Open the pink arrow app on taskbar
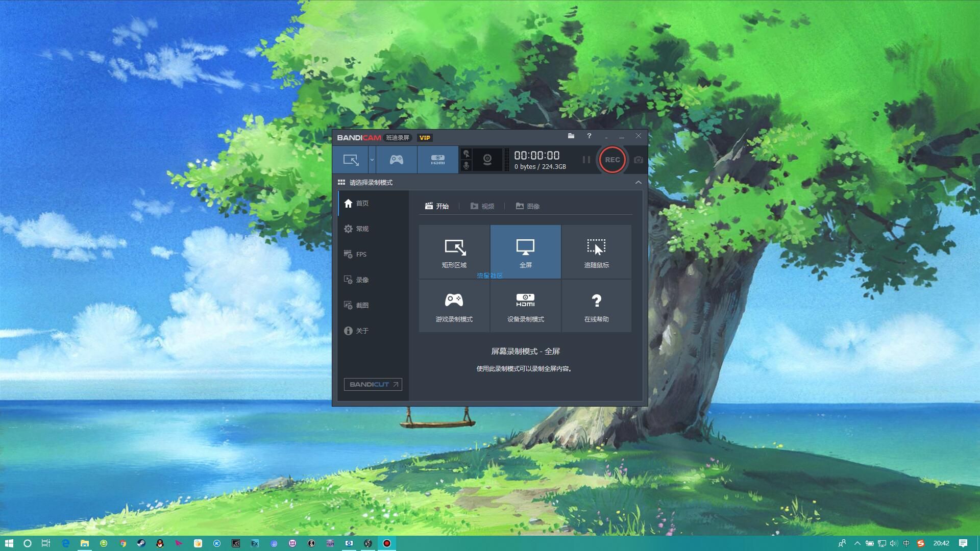Viewport: 980px width, 551px height. point(179,543)
